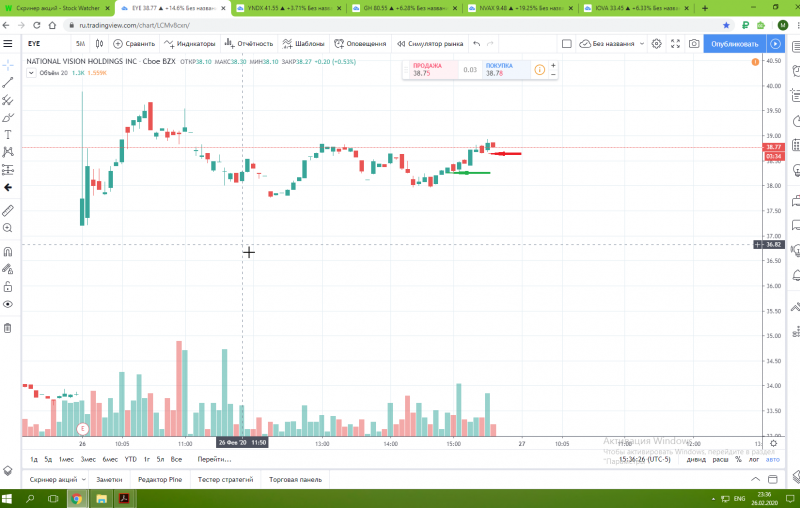Viewport: 800px width, 508px height.
Task: Open the Indicators (Индикаторы) menu
Action: pos(189,44)
